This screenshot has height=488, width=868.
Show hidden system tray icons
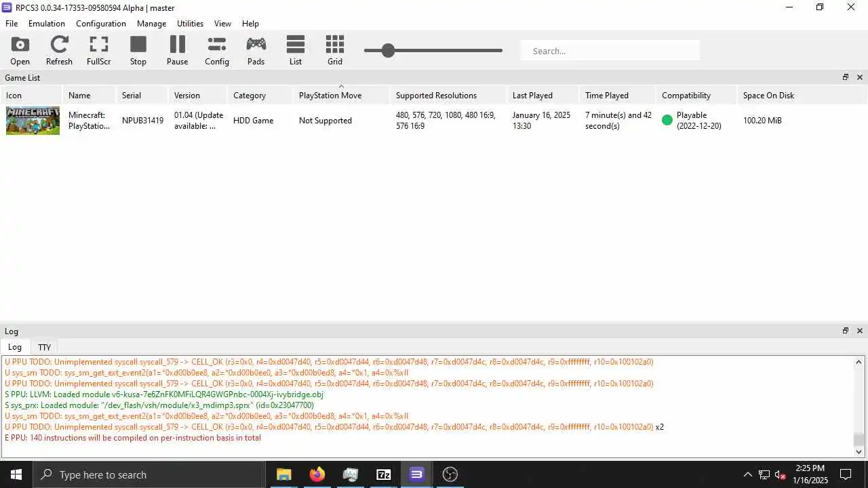[748, 474]
